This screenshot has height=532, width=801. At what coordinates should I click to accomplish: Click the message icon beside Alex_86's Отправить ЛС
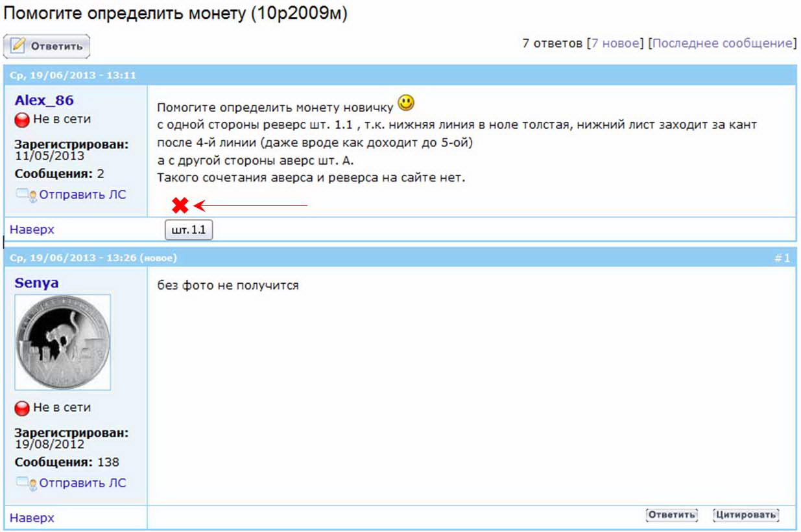26,194
